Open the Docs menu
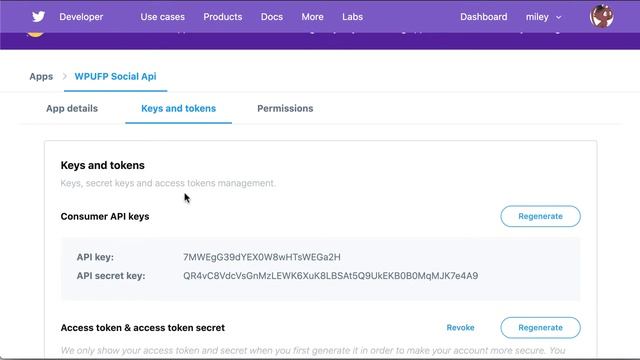This screenshot has height=360, width=640. coord(272,17)
